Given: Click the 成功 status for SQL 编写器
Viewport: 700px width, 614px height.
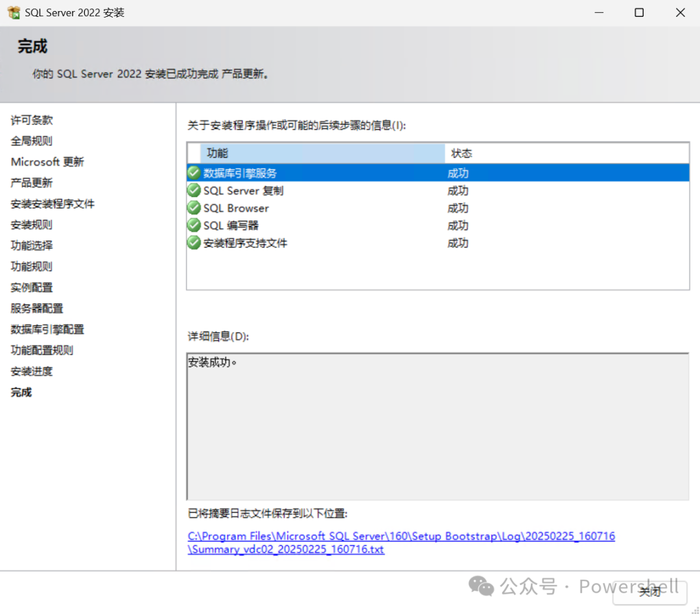Looking at the screenshot, I should coord(458,226).
